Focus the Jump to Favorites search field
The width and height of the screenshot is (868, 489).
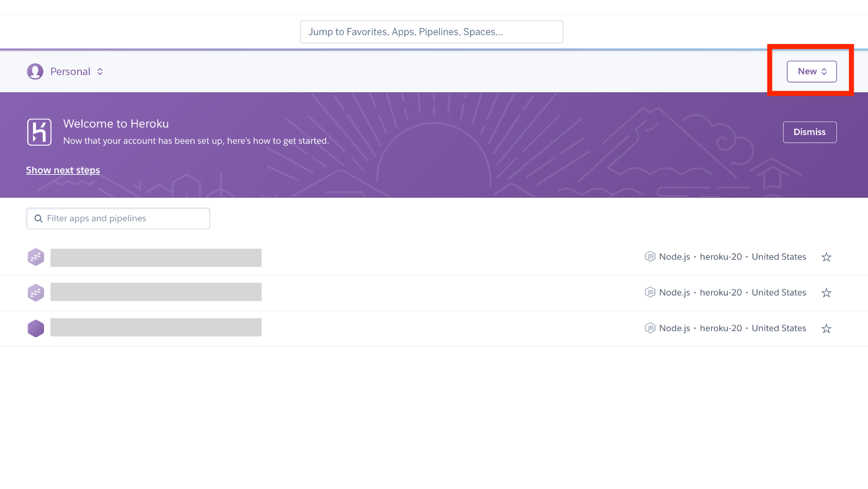point(432,32)
